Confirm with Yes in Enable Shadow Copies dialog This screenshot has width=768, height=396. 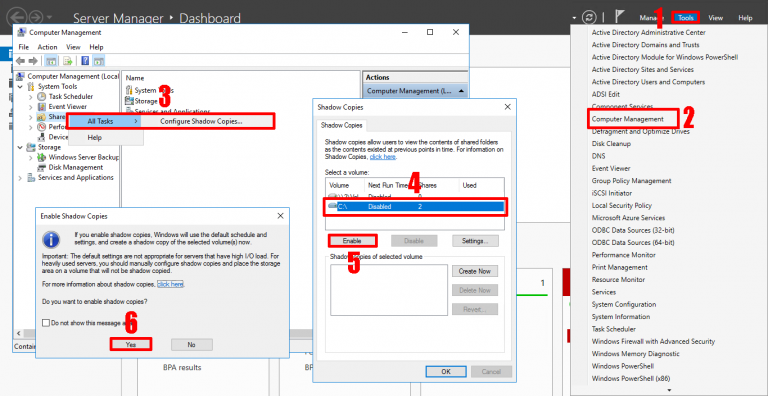130,345
